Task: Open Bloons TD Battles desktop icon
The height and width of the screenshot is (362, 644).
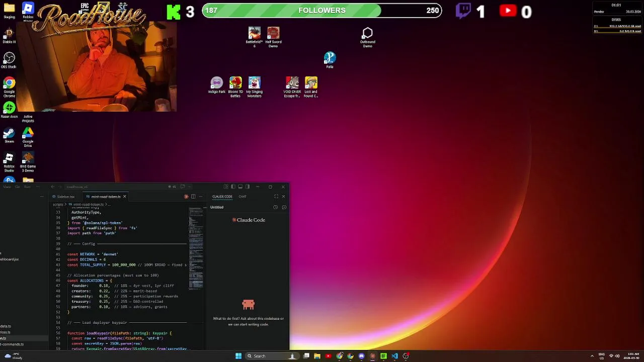Action: [235, 87]
